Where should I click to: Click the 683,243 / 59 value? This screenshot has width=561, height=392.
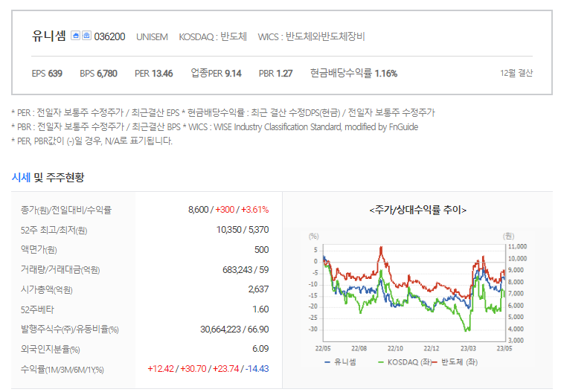(x=246, y=270)
